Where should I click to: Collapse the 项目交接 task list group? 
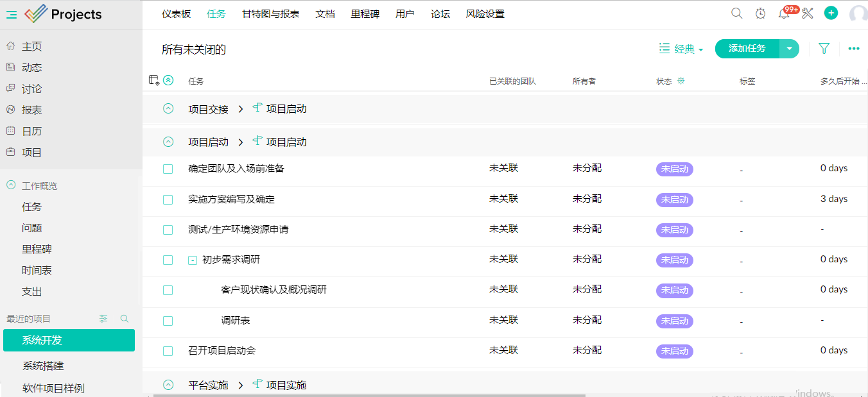point(168,108)
